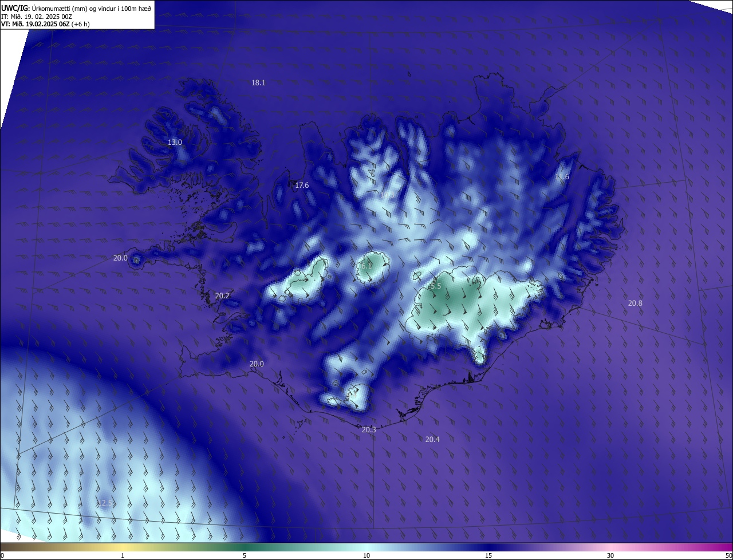Click the 13.0 value label
The width and height of the screenshot is (733, 560).
[175, 142]
